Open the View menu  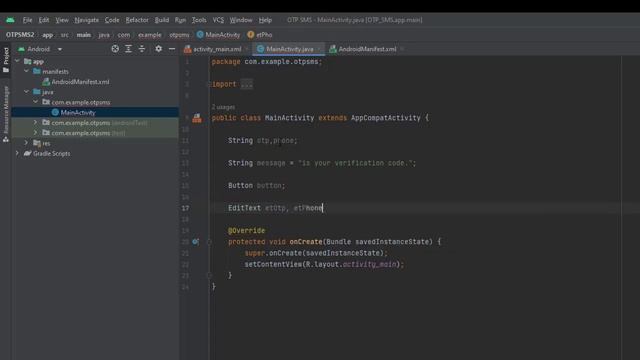(62, 20)
